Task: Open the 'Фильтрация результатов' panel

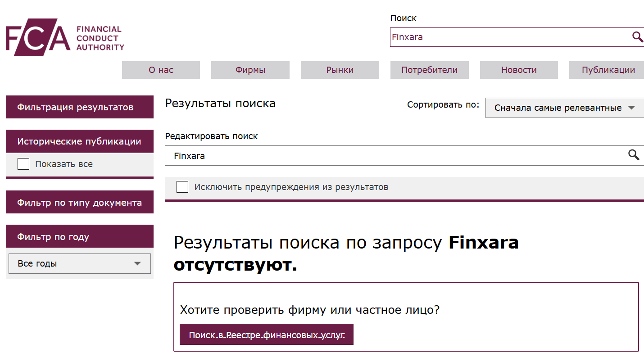Action: [x=79, y=107]
